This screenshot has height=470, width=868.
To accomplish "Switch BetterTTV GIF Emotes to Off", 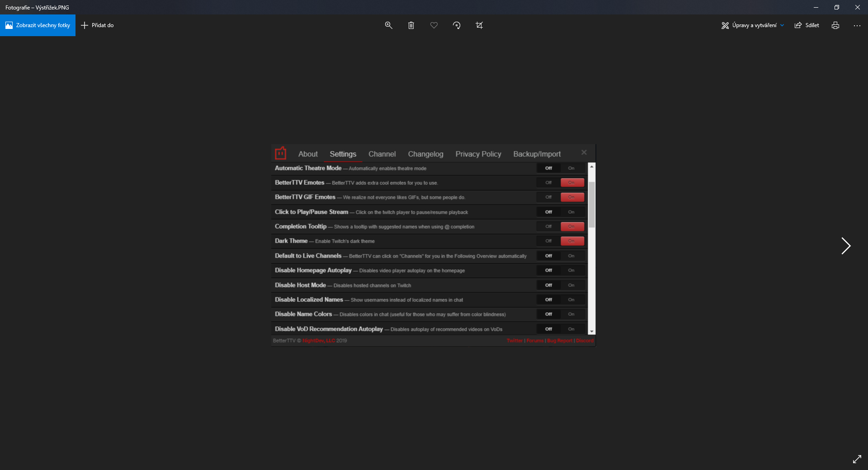I will 548,197.
